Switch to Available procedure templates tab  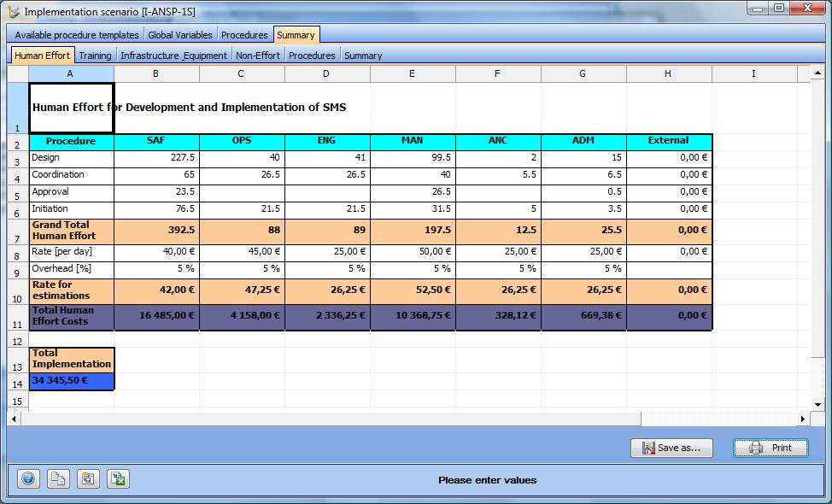[76, 35]
